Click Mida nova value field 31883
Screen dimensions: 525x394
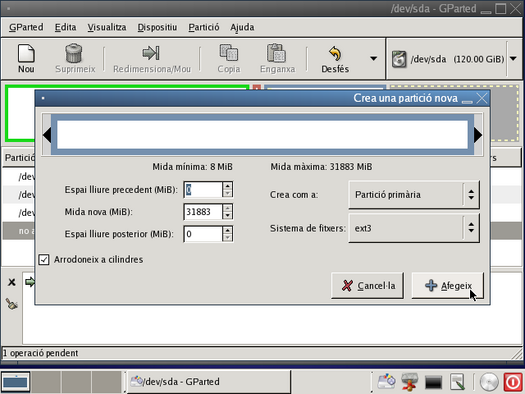coord(203,212)
